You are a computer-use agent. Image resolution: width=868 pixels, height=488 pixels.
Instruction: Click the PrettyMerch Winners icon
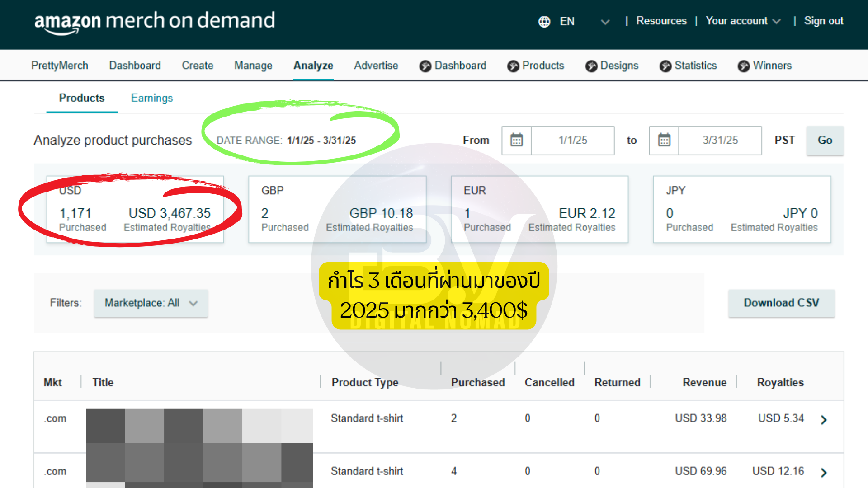(743, 66)
